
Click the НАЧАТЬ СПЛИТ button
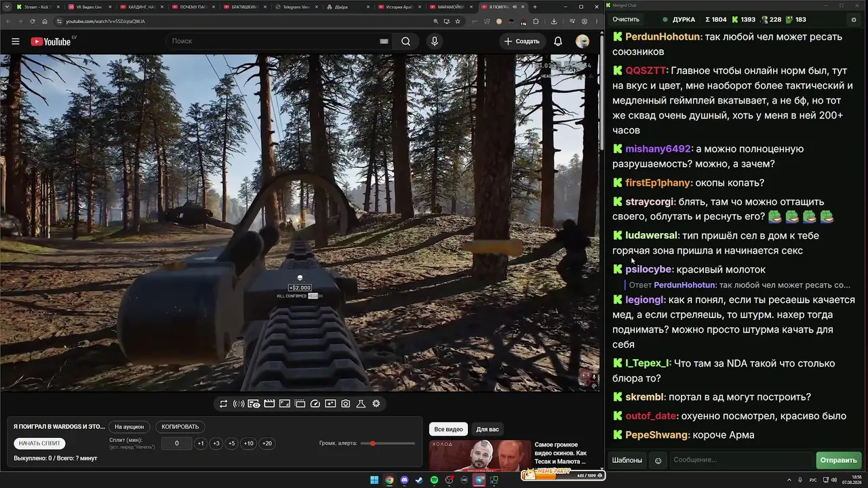pos(40,443)
